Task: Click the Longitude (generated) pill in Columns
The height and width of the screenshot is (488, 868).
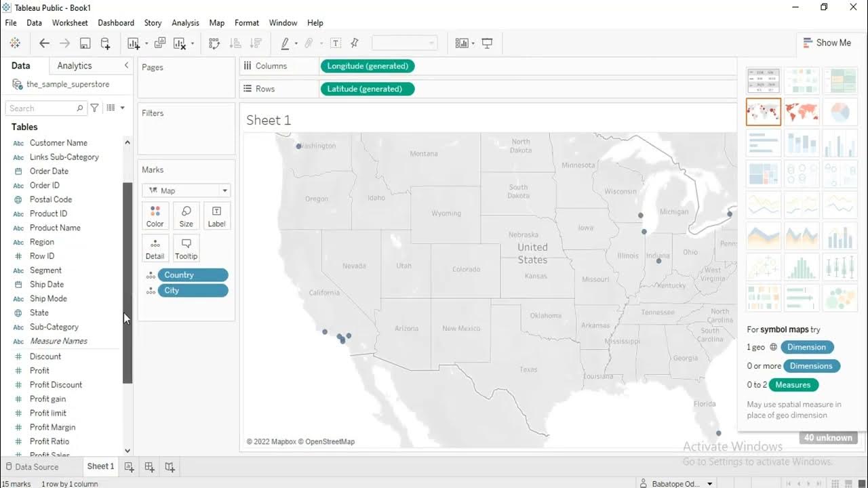Action: coord(367,66)
